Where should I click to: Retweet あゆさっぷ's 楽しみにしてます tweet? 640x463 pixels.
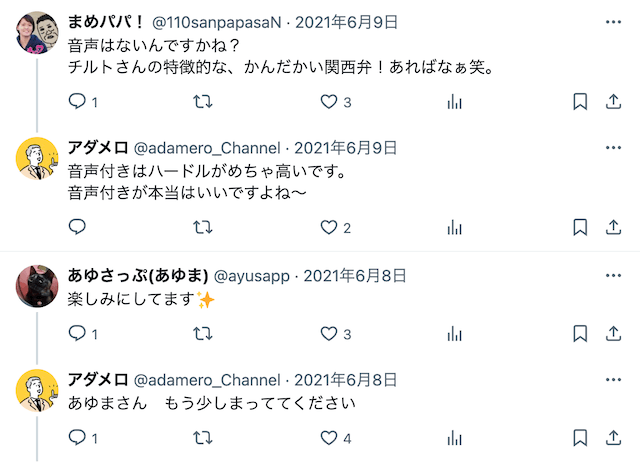point(203,333)
